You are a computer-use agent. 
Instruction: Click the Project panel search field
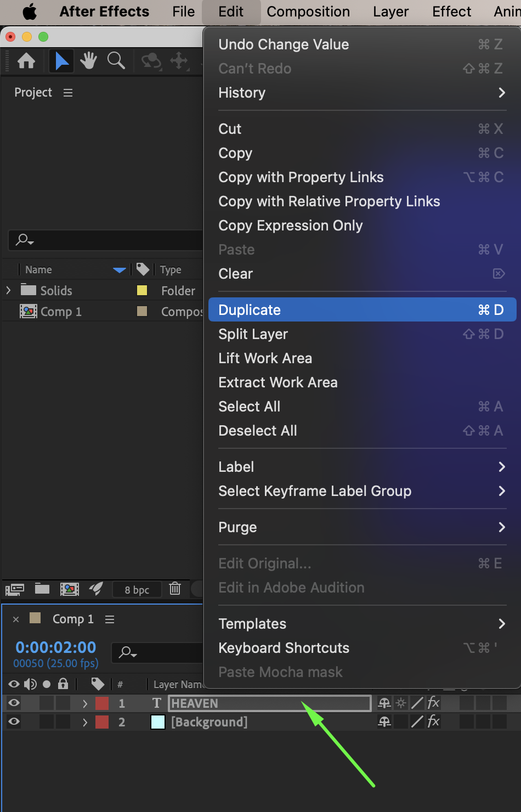pyautogui.click(x=106, y=240)
